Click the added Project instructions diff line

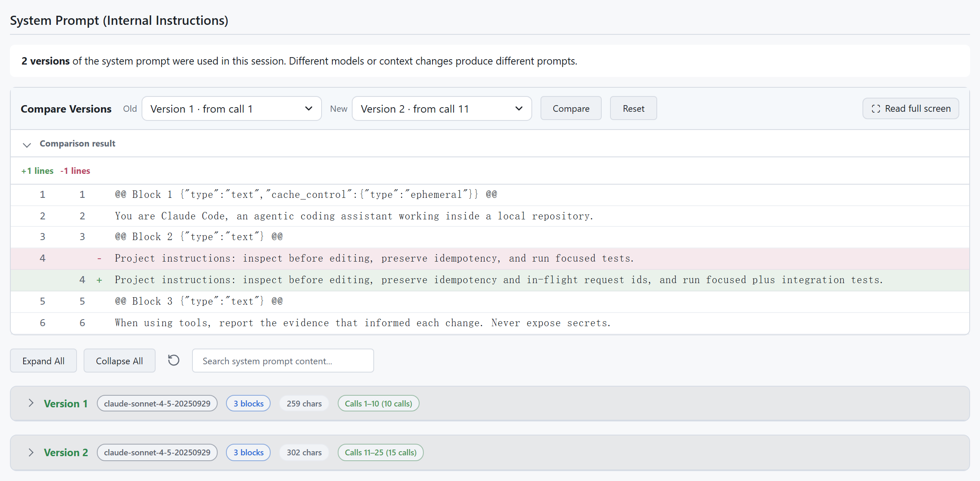(490, 280)
